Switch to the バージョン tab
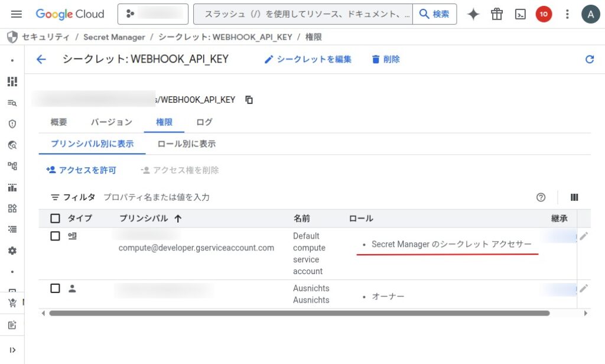 point(111,122)
